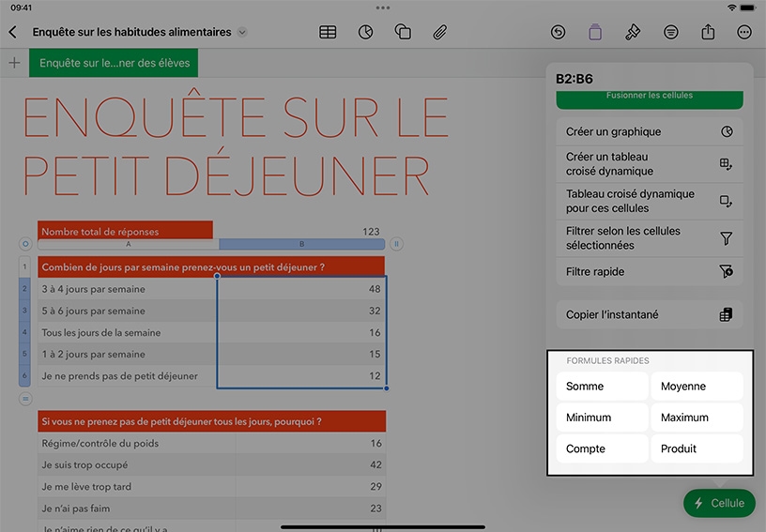766x532 pixels.
Task: Tap the multitasking three dots at top
Action: pyautogui.click(x=383, y=8)
